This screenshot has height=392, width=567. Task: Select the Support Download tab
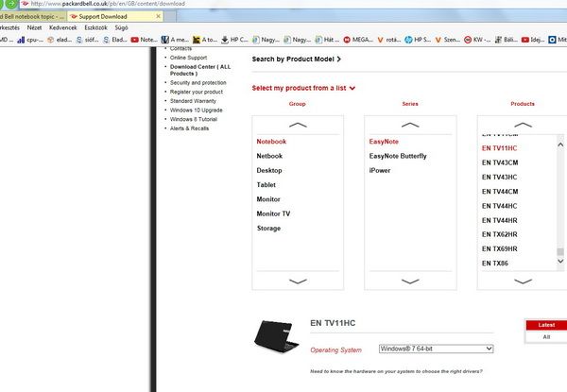115,17
